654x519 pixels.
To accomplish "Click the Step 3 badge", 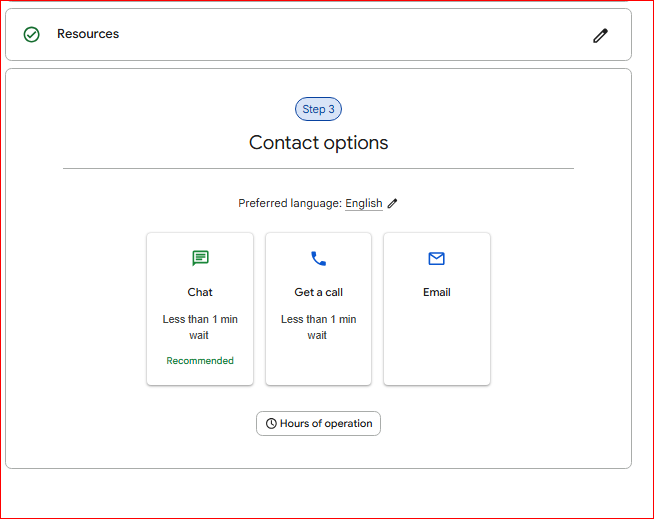I will click(x=318, y=109).
